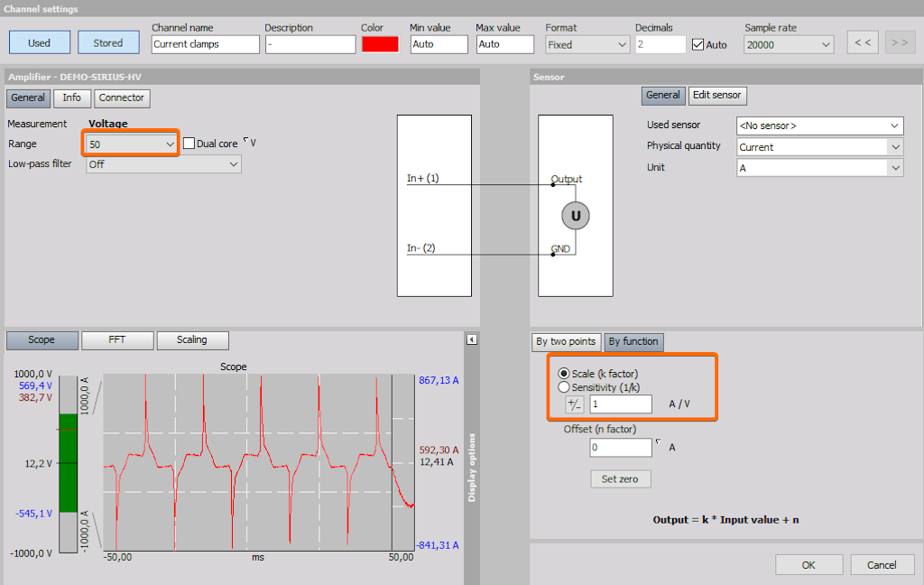Open the Format dropdown
924x585 pixels.
click(587, 45)
